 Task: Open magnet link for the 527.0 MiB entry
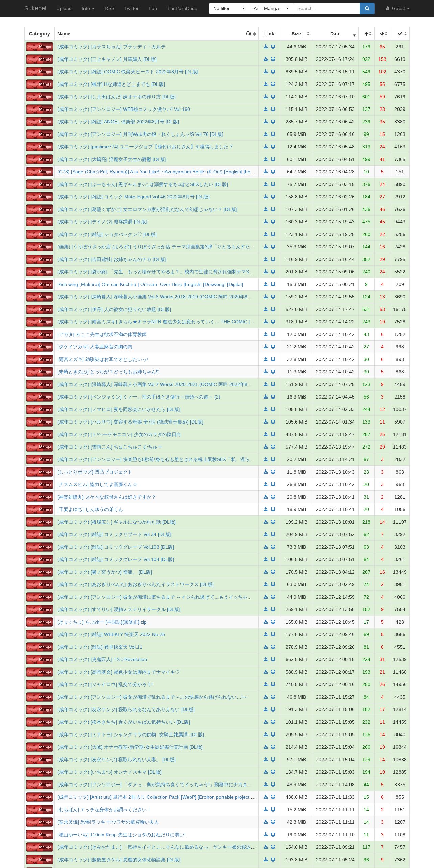[x=273, y=309]
